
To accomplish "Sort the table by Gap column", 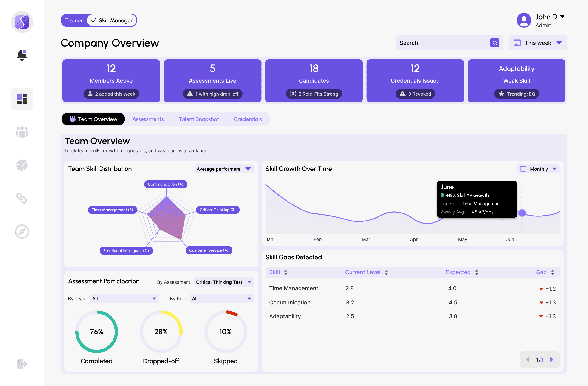I will 552,272.
